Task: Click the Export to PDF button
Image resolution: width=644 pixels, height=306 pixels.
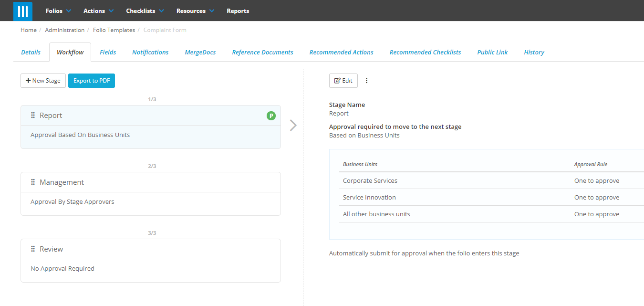Action: pyautogui.click(x=91, y=80)
